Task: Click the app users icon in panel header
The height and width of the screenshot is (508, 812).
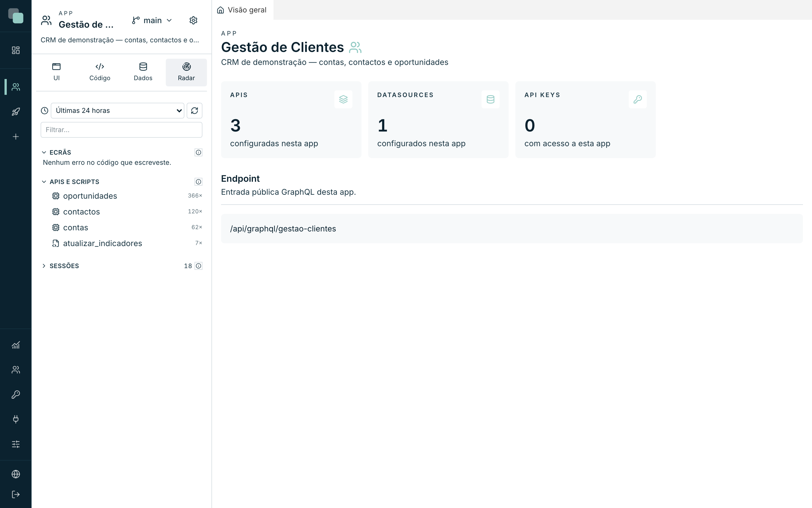Action: 46,21
